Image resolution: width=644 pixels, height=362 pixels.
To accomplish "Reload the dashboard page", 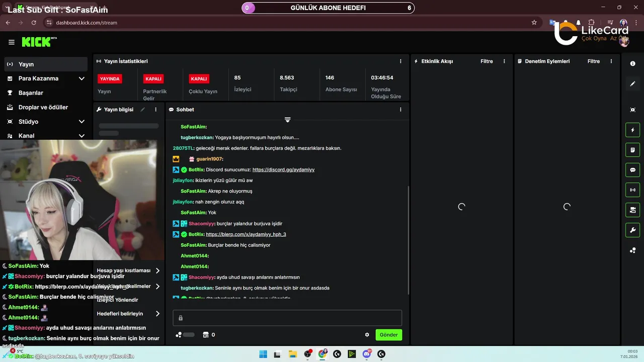I will pos(34,23).
